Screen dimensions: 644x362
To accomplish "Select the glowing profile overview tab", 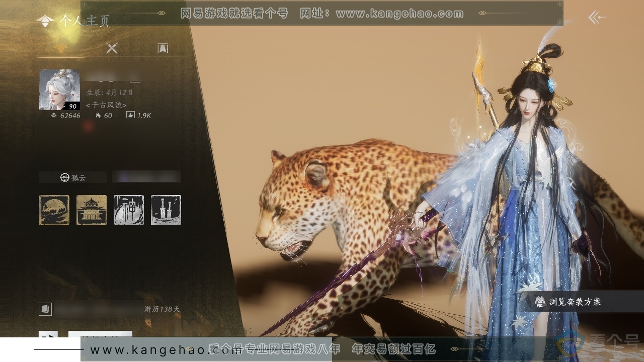I will pos(61,48).
